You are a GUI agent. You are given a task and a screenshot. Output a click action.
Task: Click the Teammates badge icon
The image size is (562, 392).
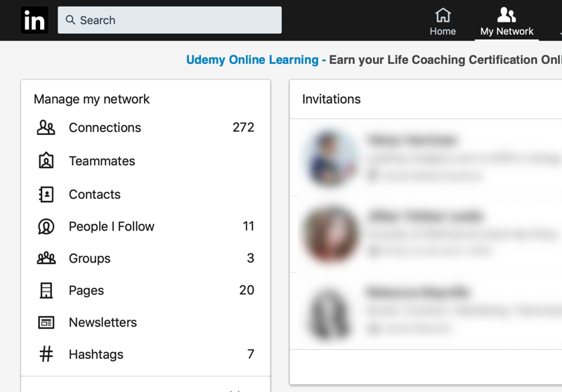coord(46,161)
